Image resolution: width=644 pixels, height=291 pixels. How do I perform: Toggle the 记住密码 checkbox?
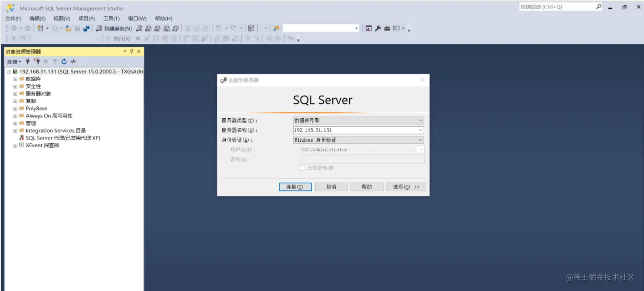[x=302, y=168]
